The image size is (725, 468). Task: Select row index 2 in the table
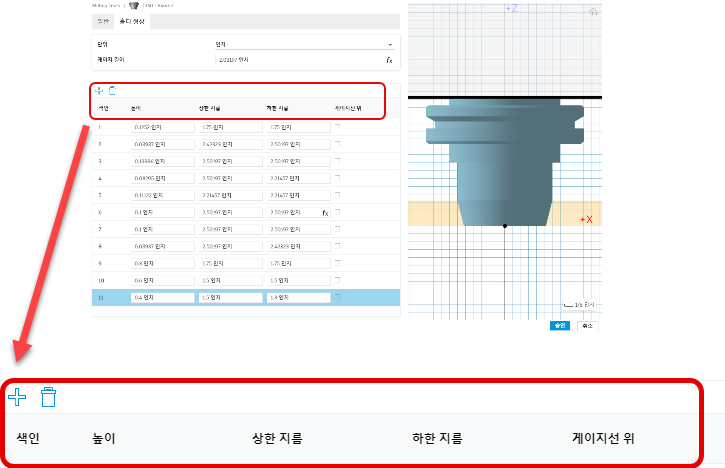pyautogui.click(x=100, y=144)
